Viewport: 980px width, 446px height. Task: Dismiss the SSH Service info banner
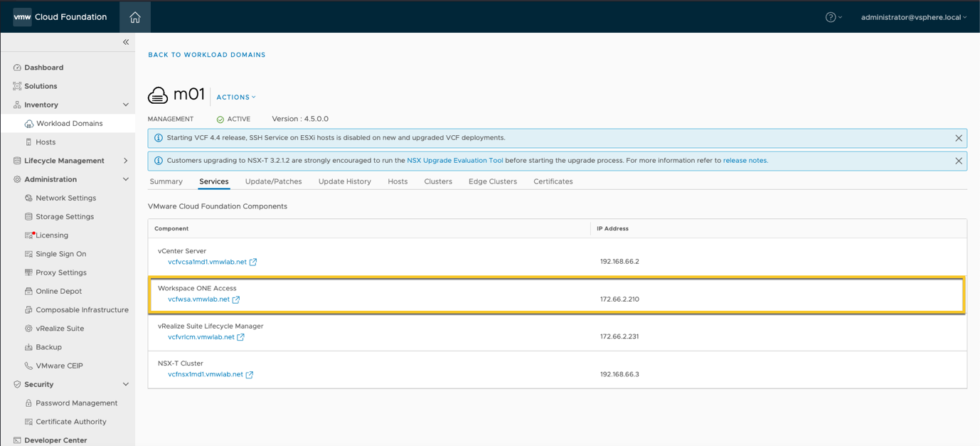coord(959,138)
